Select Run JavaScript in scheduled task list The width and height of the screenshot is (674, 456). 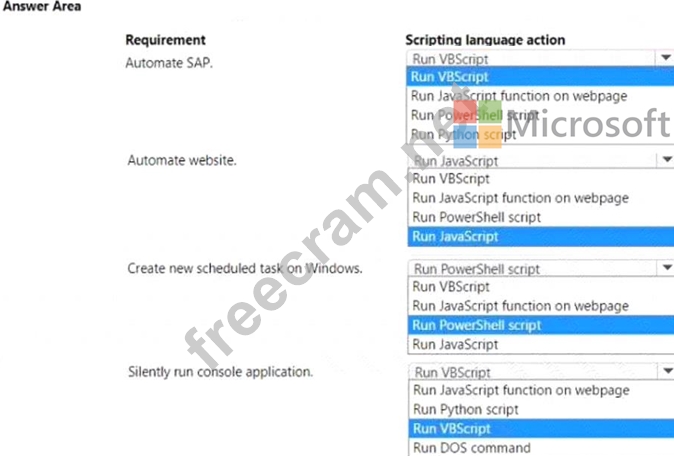click(455, 344)
